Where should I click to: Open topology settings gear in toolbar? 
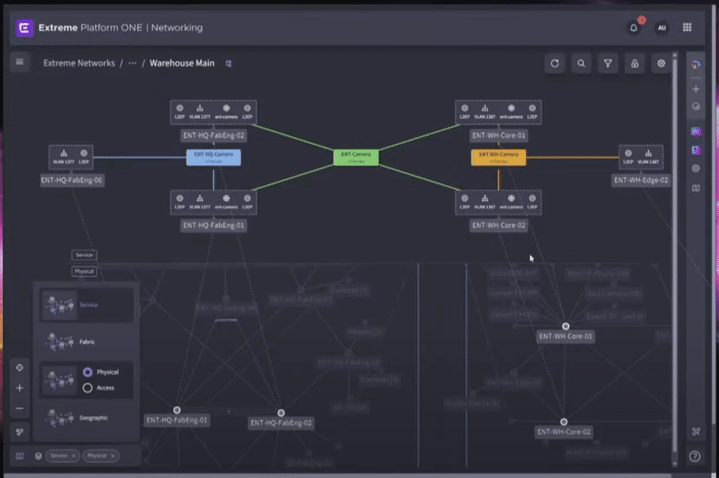pos(661,63)
